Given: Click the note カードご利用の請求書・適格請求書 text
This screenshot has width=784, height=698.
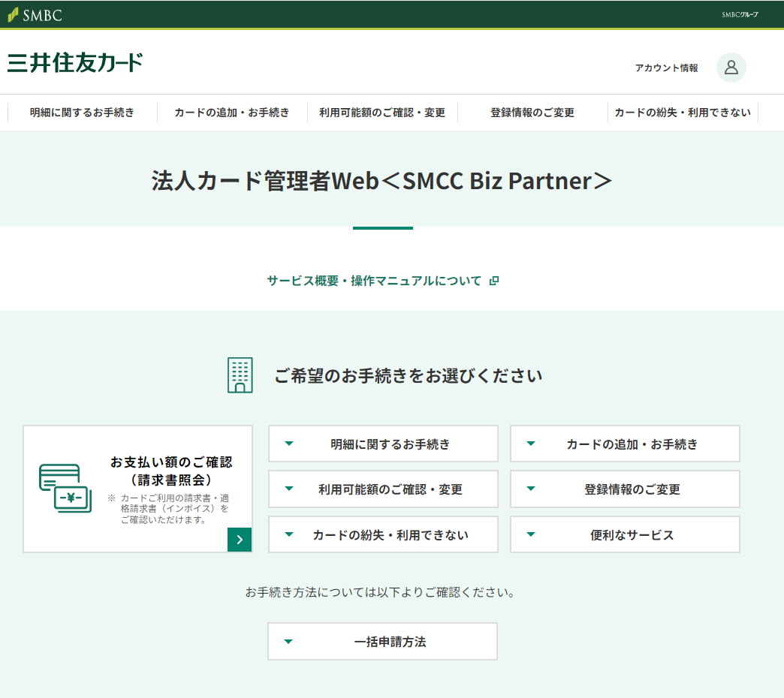Looking at the screenshot, I should pyautogui.click(x=168, y=509).
